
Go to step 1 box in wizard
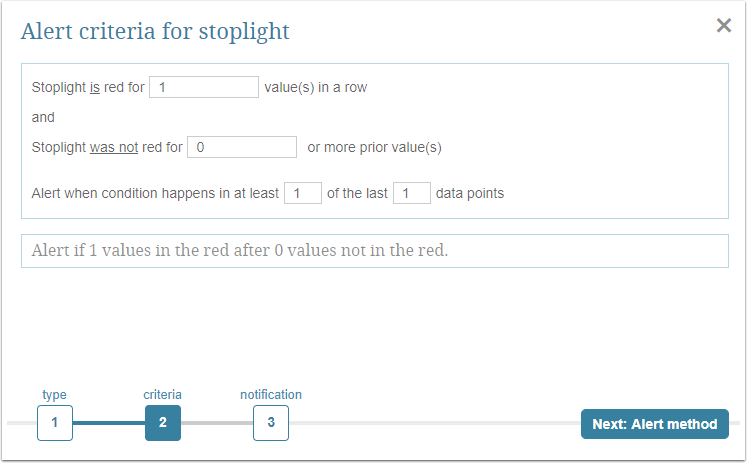[55, 423]
